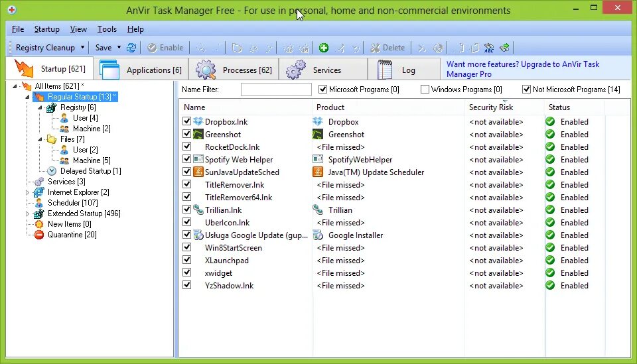Collapse the Registry [6] tree node
Screen dimensions: 637x364
[40, 107]
